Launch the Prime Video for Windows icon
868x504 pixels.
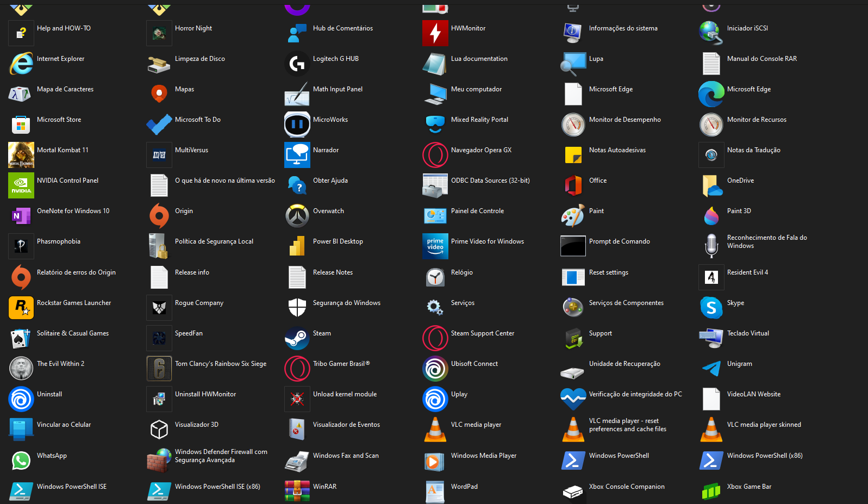tap(435, 246)
